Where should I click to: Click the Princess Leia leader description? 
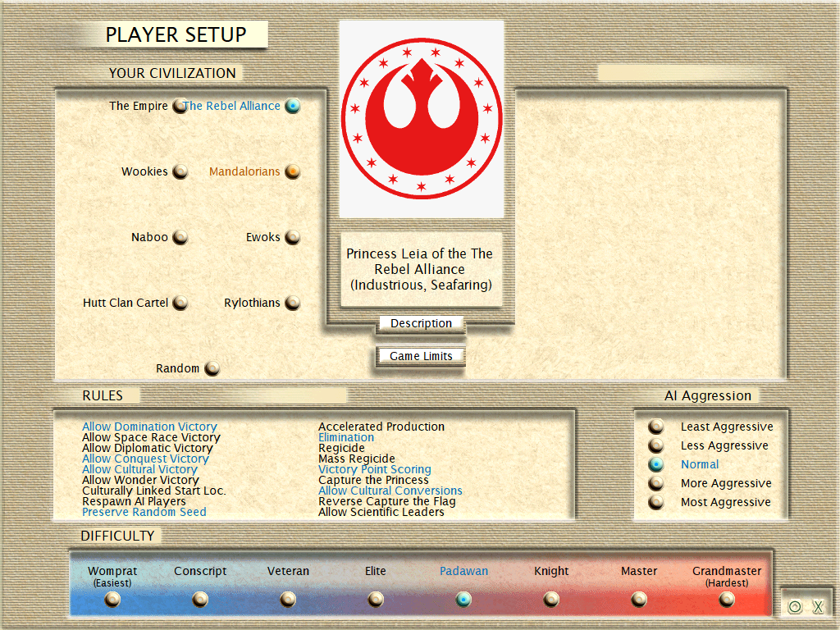click(421, 269)
